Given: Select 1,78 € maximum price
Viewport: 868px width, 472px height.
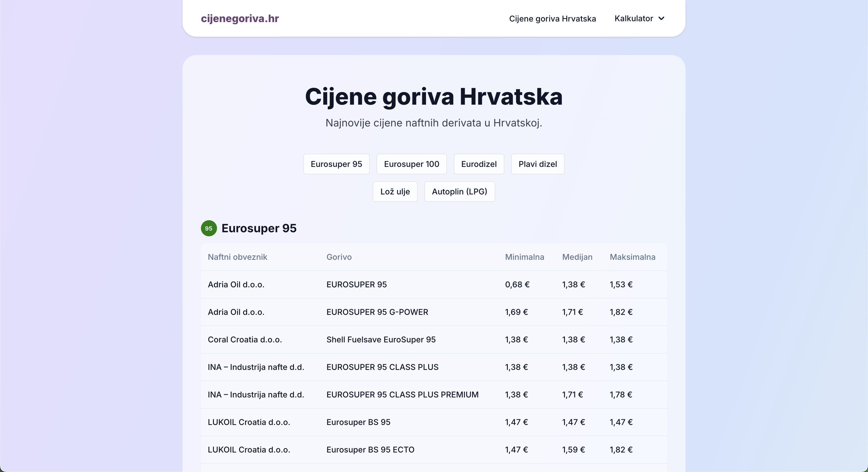Looking at the screenshot, I should coord(621,395).
